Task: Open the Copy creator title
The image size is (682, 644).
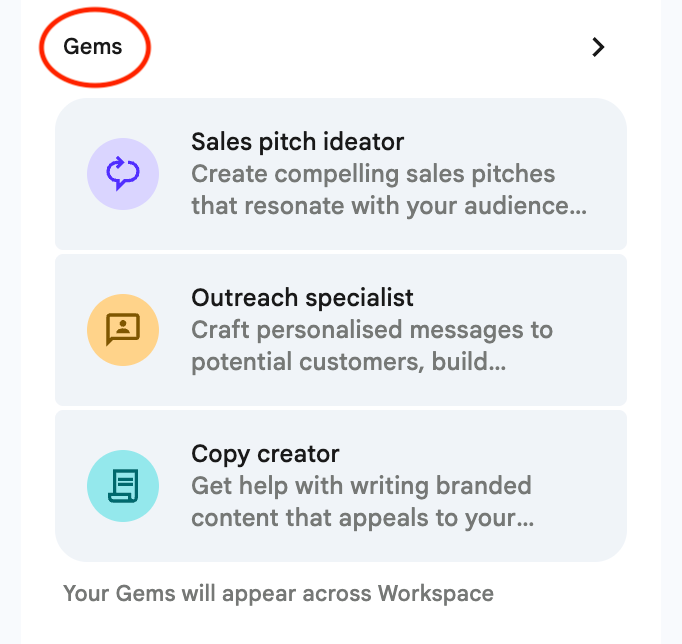Action: click(265, 454)
